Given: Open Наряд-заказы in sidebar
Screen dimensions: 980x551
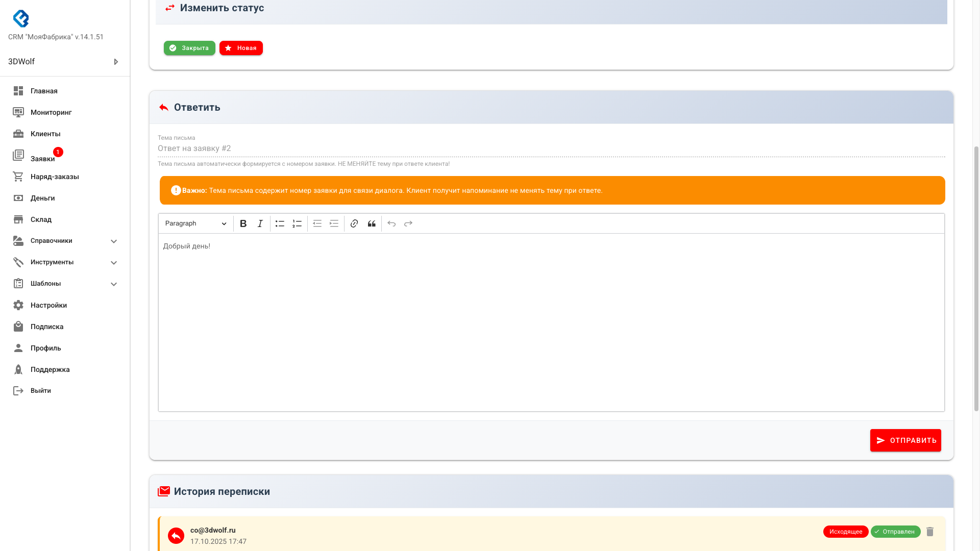Looking at the screenshot, I should tap(55, 177).
